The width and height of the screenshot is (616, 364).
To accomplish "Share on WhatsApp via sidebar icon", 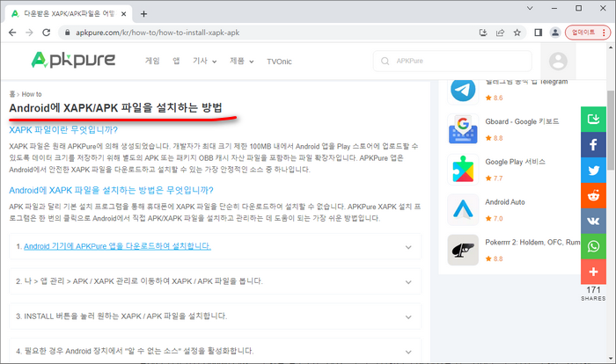I will click(x=593, y=246).
